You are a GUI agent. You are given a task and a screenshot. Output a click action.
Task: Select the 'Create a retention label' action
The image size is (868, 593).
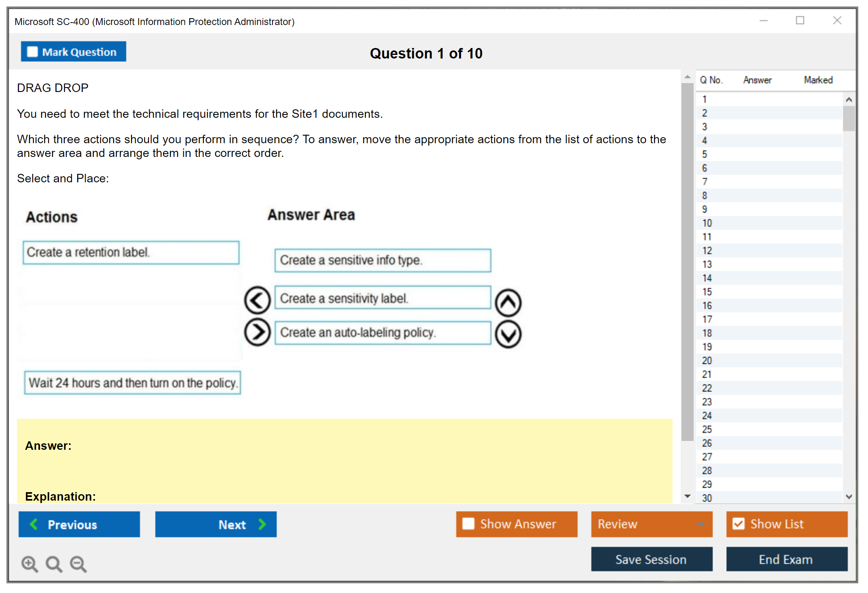(x=131, y=253)
